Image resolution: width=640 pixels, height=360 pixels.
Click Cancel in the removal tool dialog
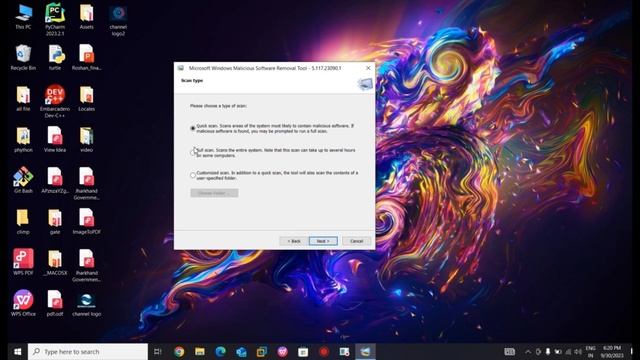tap(356, 241)
